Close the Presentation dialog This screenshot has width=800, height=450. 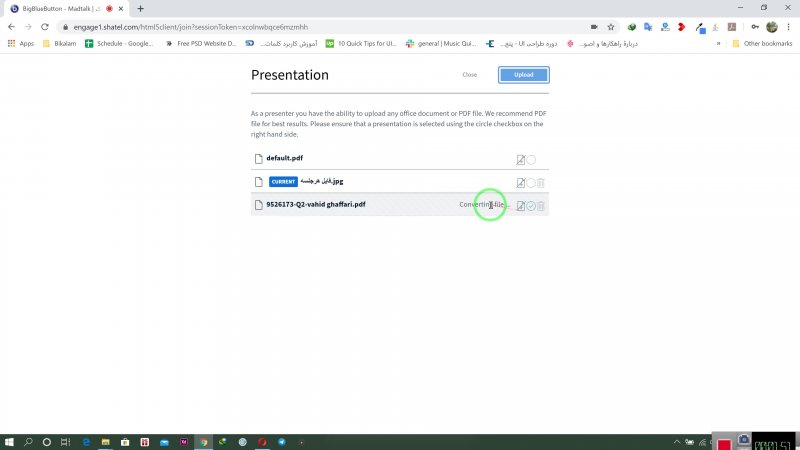[469, 75]
